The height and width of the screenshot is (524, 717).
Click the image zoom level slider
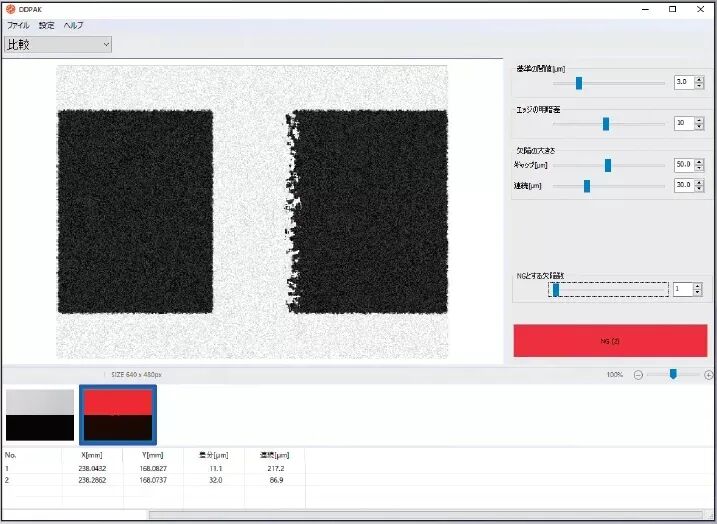tap(673, 374)
